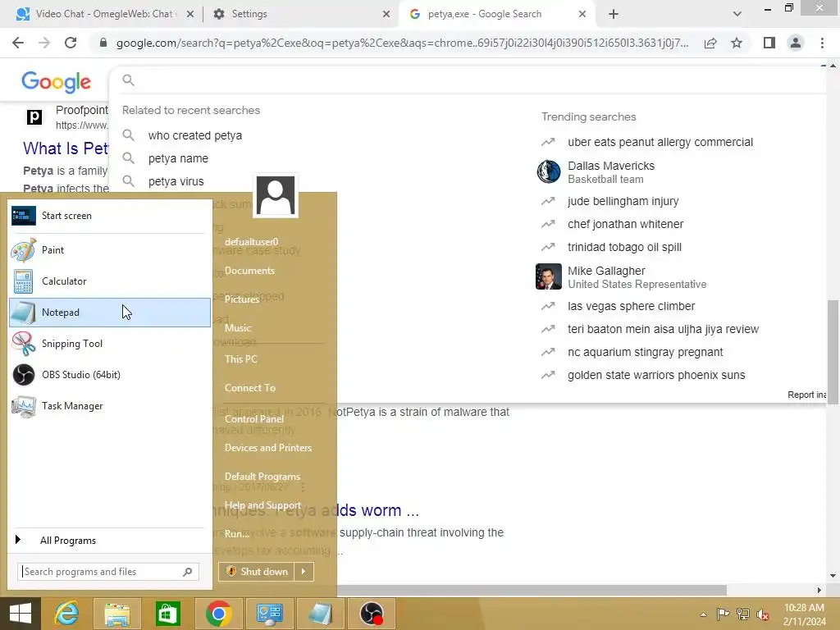This screenshot has height=630, width=840.
Task: Click the defualtuser0 user folder link
Action: click(x=251, y=242)
